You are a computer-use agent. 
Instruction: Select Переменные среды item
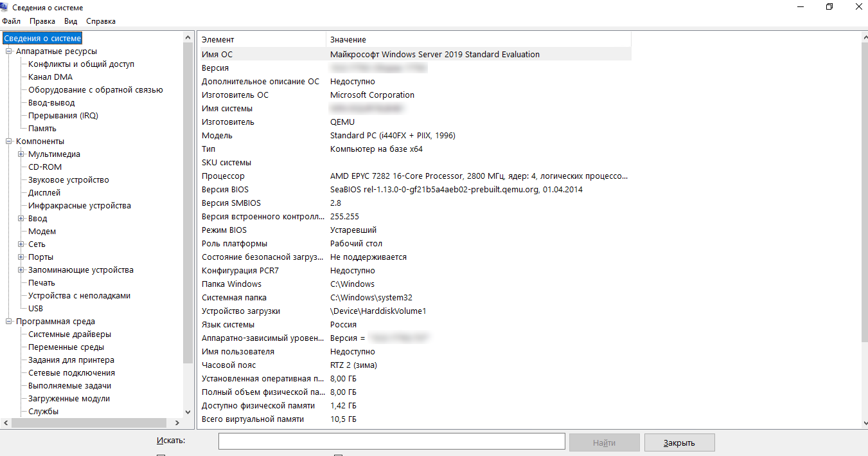(66, 347)
